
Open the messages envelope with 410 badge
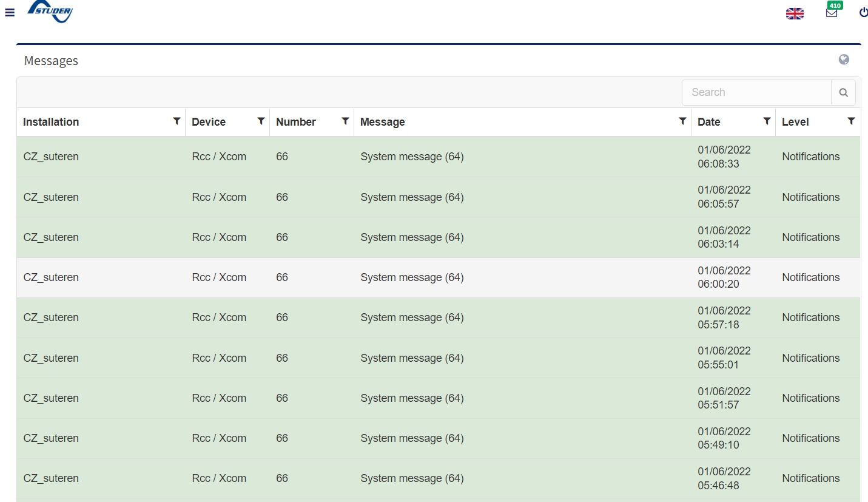[832, 13]
